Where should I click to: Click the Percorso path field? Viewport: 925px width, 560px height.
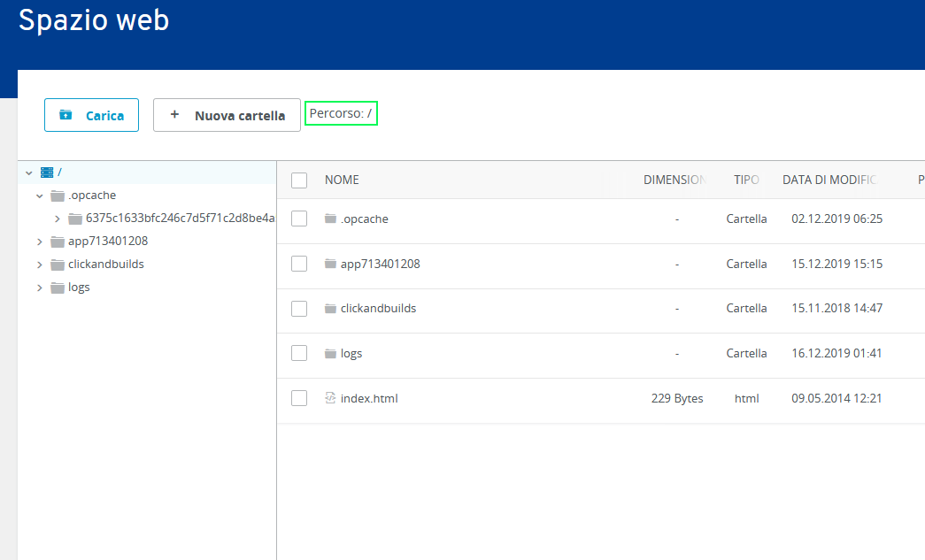coord(341,114)
